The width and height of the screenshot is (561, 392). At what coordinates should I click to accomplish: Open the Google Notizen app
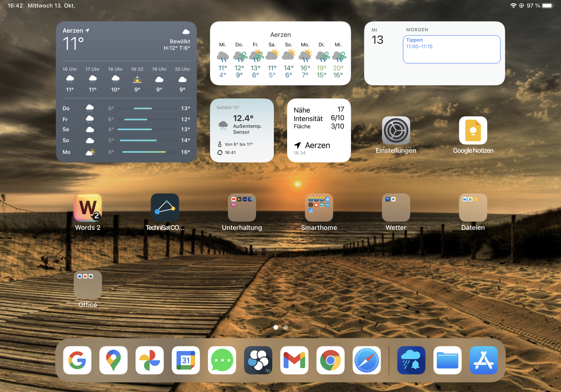click(473, 131)
